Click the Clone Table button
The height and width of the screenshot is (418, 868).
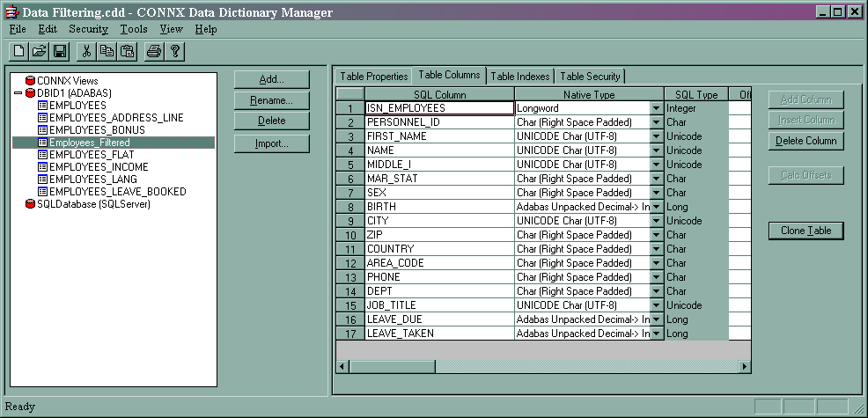pos(806,231)
